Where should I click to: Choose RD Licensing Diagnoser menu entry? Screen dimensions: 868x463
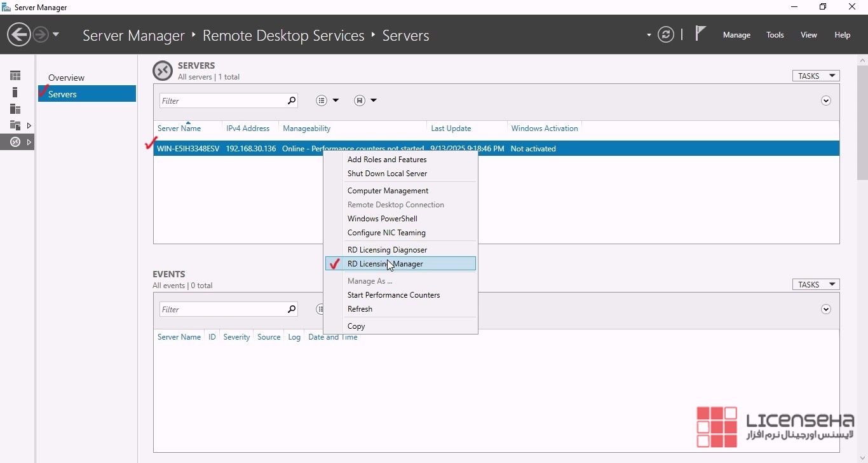pos(387,249)
